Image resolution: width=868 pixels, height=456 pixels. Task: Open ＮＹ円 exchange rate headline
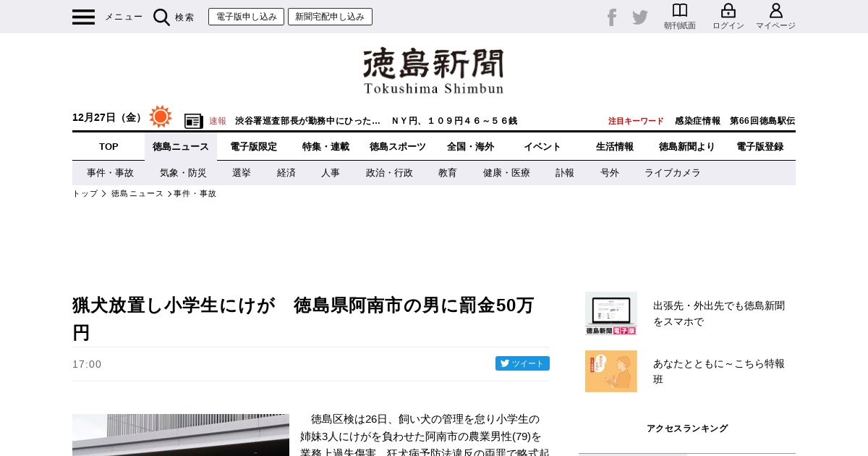454,121
